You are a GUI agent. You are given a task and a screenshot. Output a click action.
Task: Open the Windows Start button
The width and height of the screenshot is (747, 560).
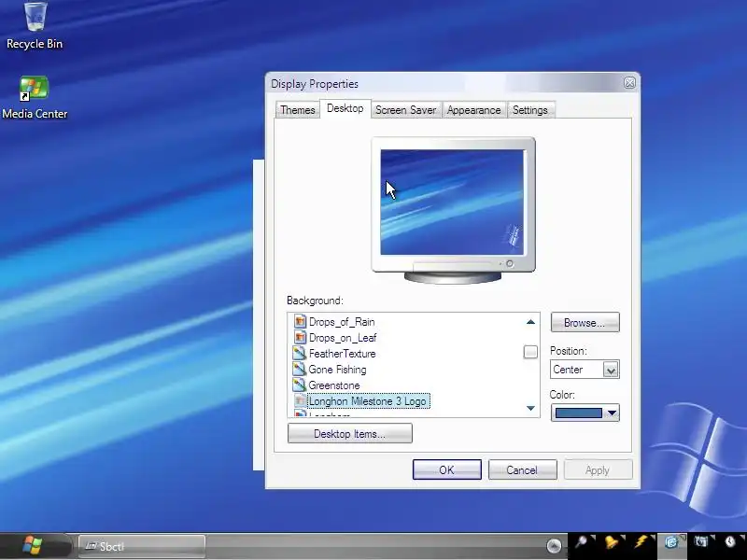tap(33, 545)
